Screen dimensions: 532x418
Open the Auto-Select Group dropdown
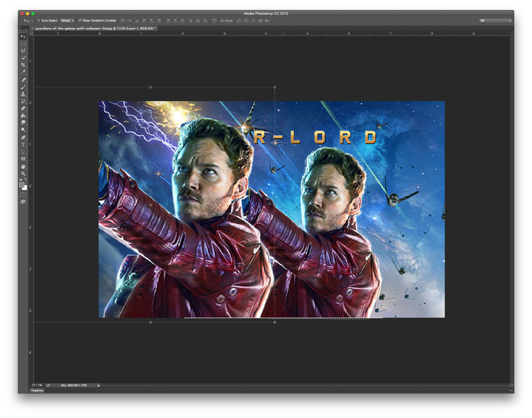click(67, 21)
